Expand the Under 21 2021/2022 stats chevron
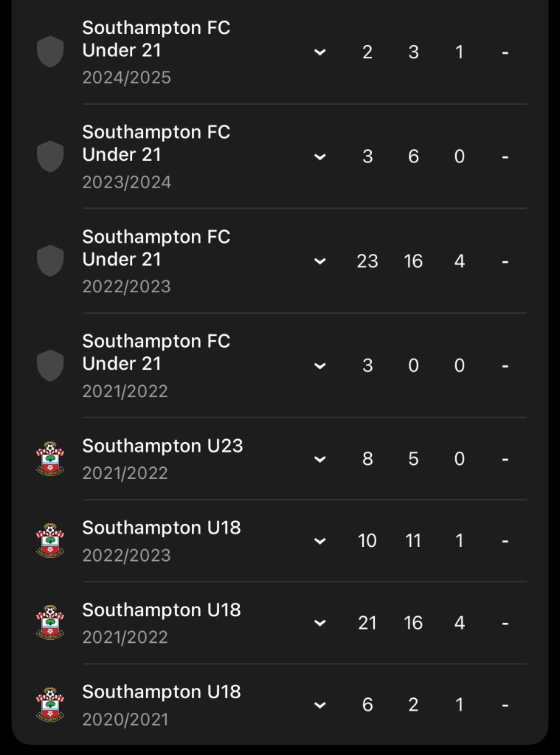Viewport: 560px width, 755px height. pyautogui.click(x=319, y=366)
